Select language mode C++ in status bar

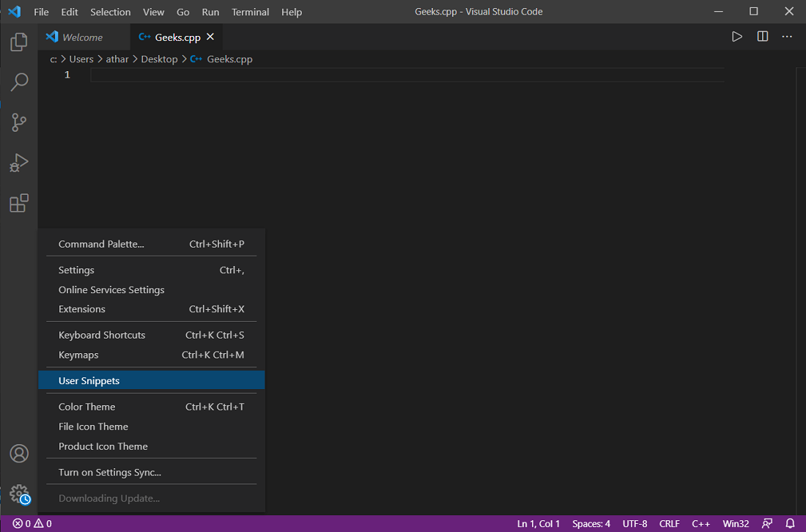coord(700,523)
